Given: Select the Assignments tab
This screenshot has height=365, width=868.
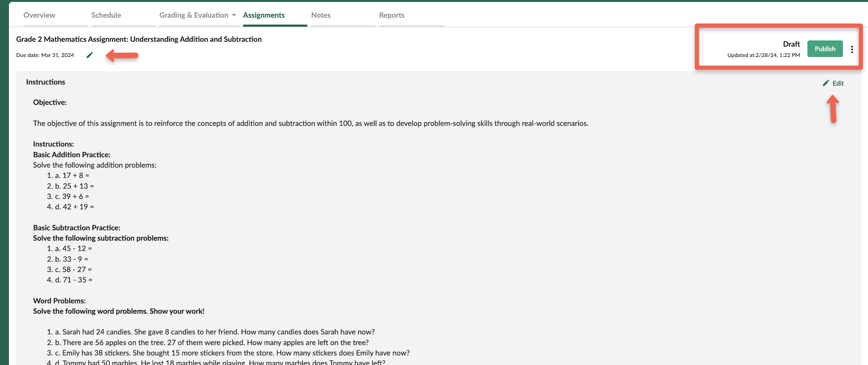Looking at the screenshot, I should [x=264, y=15].
